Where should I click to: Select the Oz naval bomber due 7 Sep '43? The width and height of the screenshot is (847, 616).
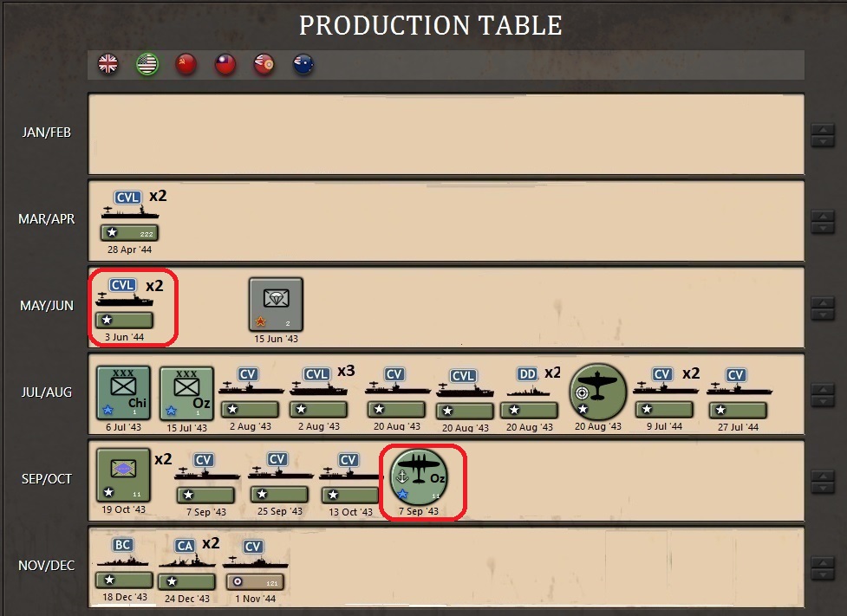pos(419,477)
